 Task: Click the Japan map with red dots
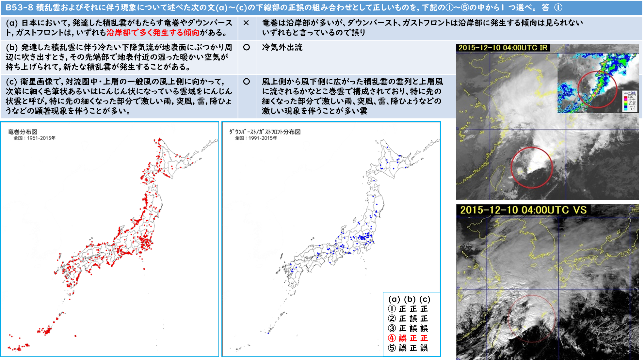click(109, 239)
